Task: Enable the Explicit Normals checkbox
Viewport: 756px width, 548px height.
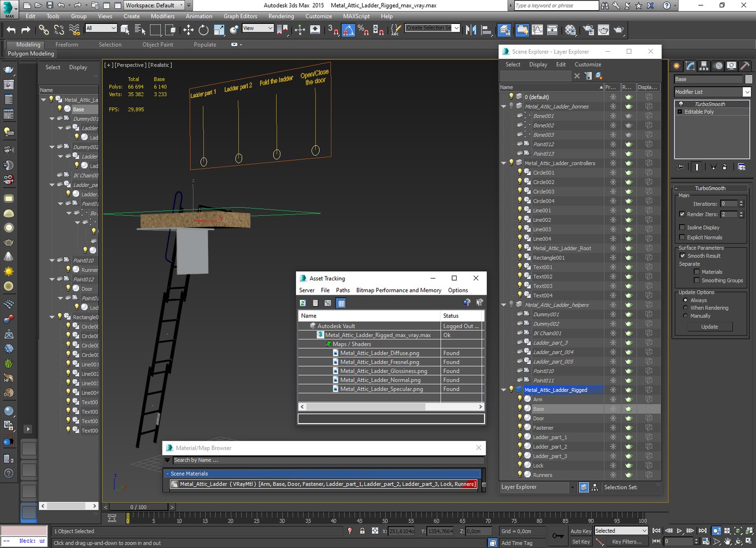Action: coord(682,237)
